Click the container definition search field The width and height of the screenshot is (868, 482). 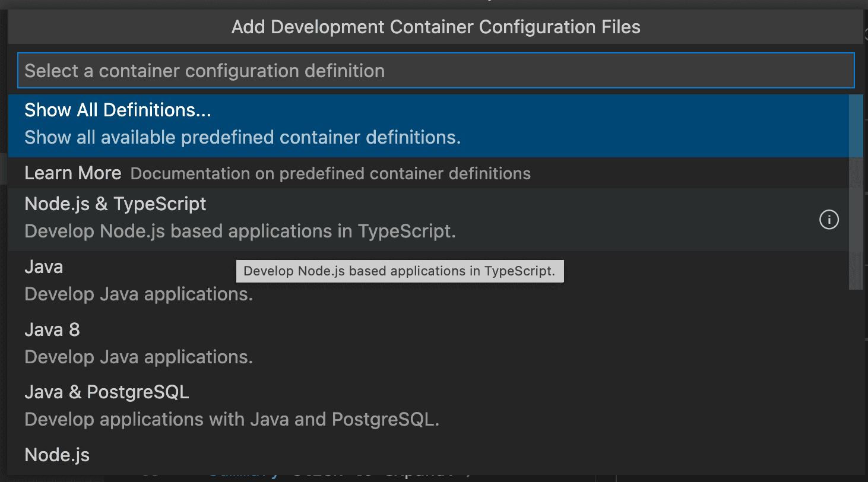[435, 71]
